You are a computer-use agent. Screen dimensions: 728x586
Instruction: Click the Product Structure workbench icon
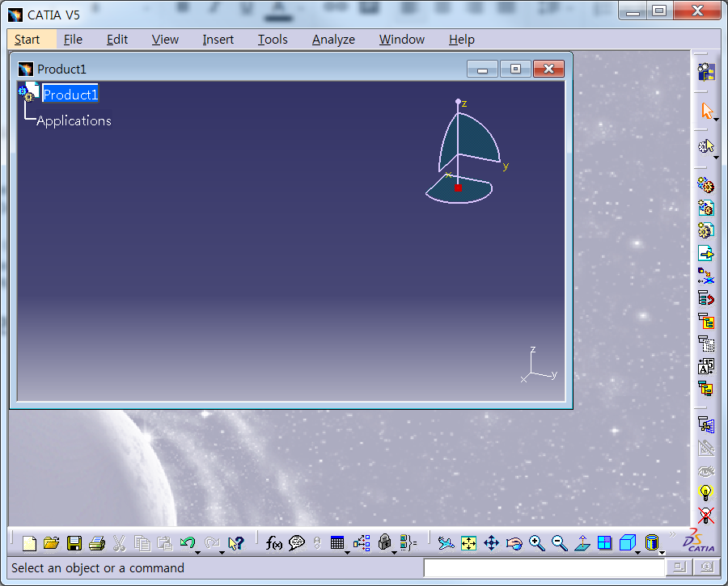[x=705, y=71]
